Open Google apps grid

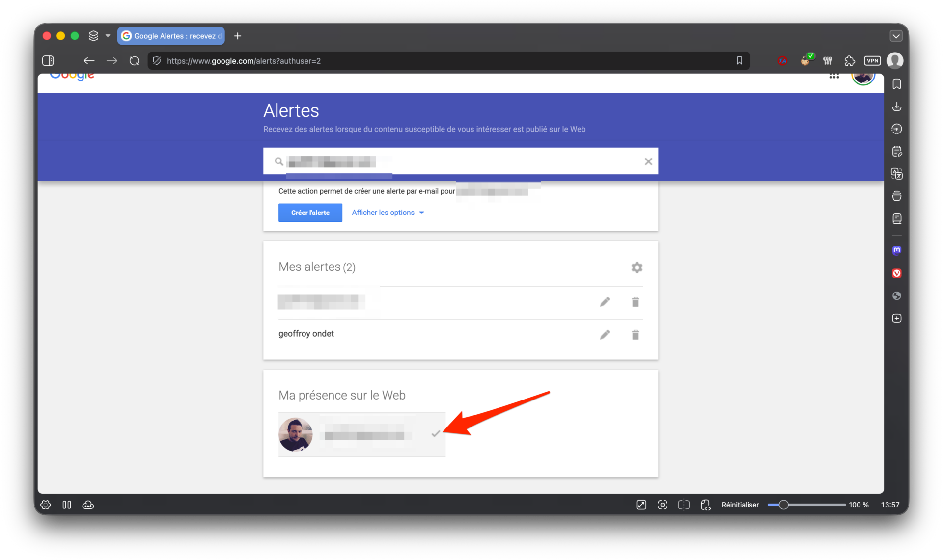point(834,76)
